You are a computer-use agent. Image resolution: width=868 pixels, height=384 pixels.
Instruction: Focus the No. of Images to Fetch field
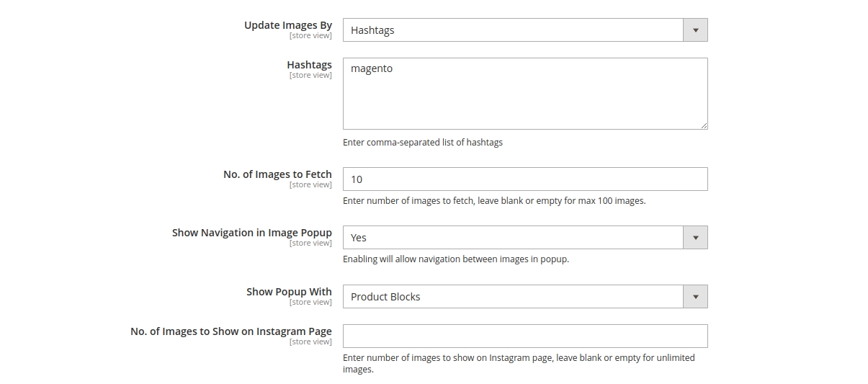point(524,179)
